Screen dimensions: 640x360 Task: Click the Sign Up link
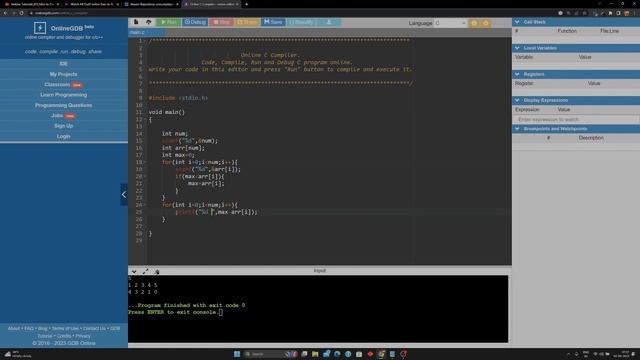[x=64, y=126]
